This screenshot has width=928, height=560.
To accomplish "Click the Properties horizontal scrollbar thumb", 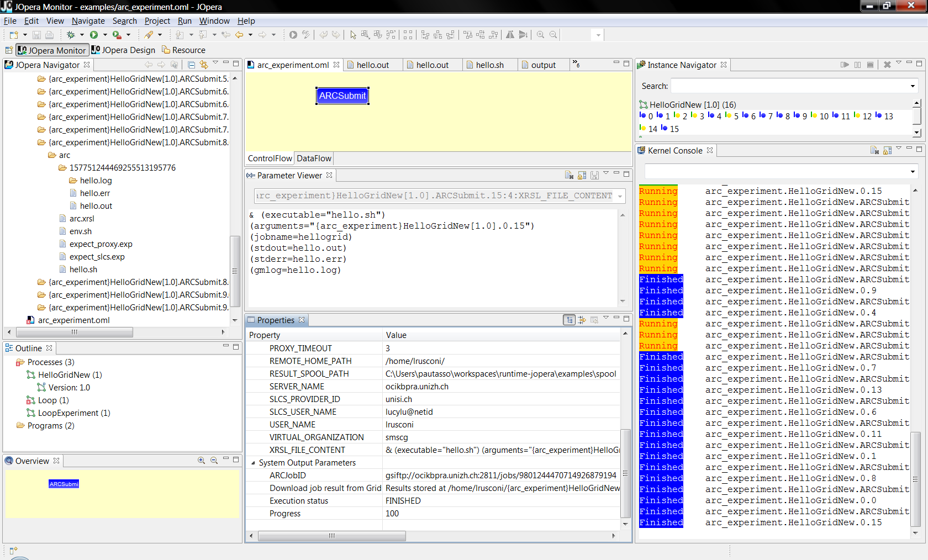I will (x=331, y=536).
